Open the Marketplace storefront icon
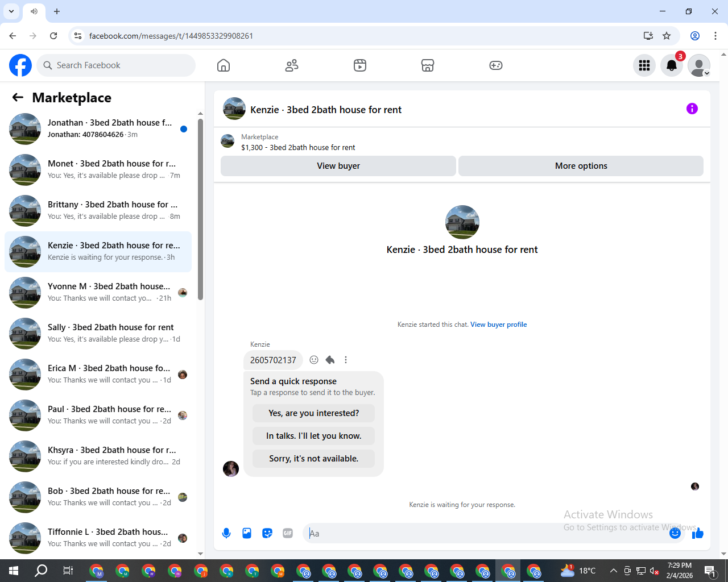Screen dimensions: 728x582 tap(428, 65)
